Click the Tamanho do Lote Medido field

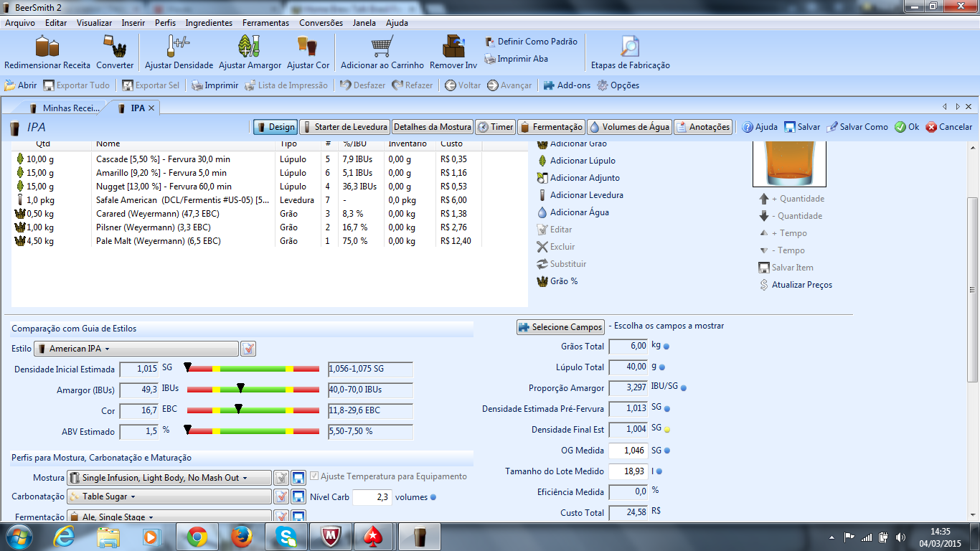point(628,471)
